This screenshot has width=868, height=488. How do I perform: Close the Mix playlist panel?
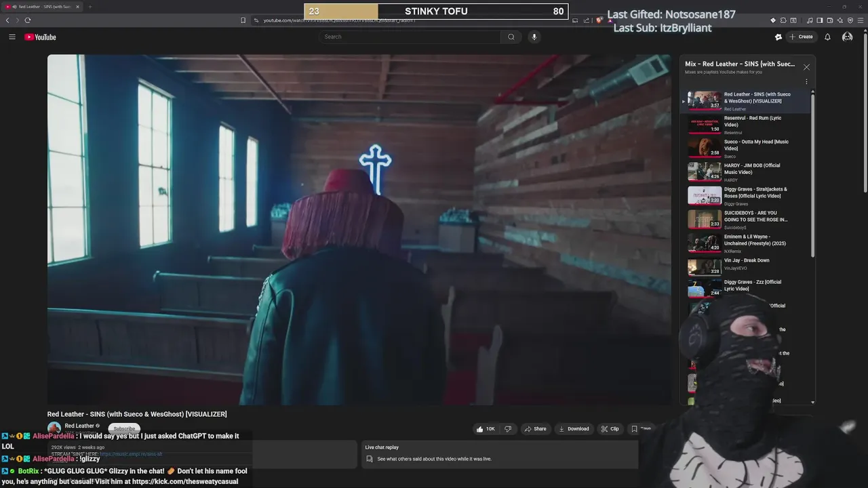coord(806,67)
